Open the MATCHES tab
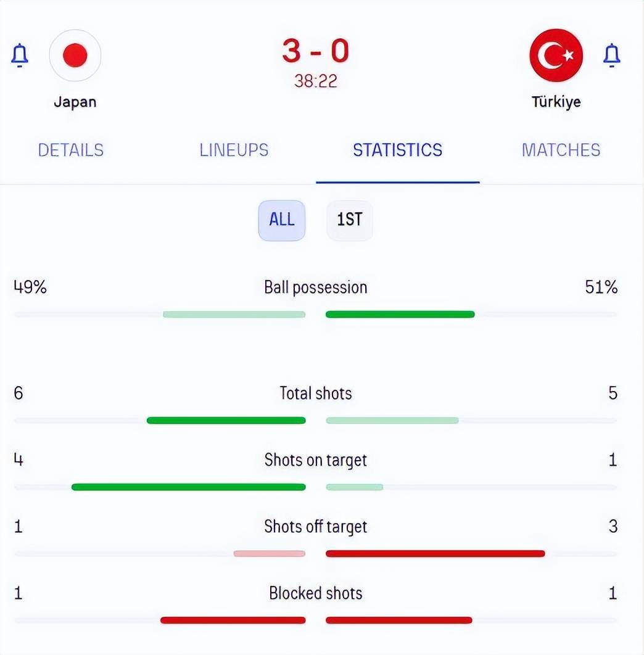This screenshot has width=644, height=655. (x=561, y=150)
